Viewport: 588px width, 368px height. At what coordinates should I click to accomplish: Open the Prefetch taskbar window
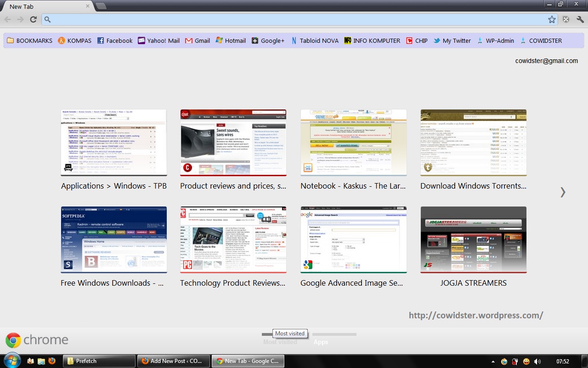tap(99, 361)
